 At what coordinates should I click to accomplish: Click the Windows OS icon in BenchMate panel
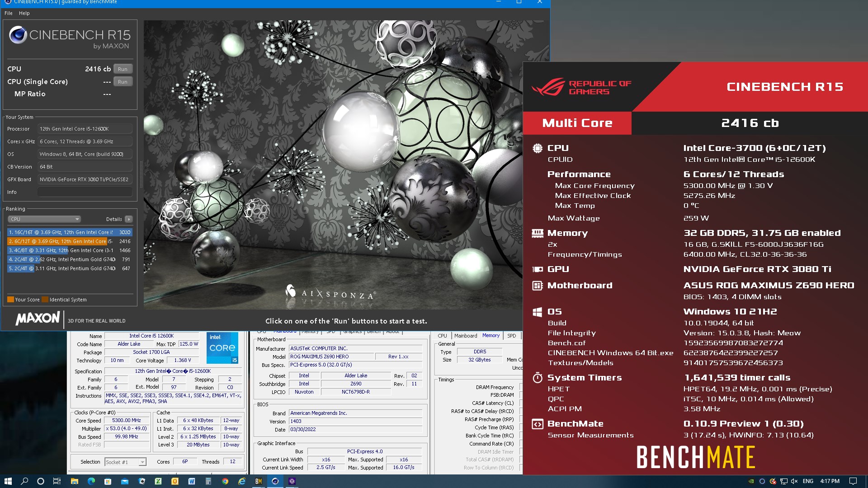point(537,312)
